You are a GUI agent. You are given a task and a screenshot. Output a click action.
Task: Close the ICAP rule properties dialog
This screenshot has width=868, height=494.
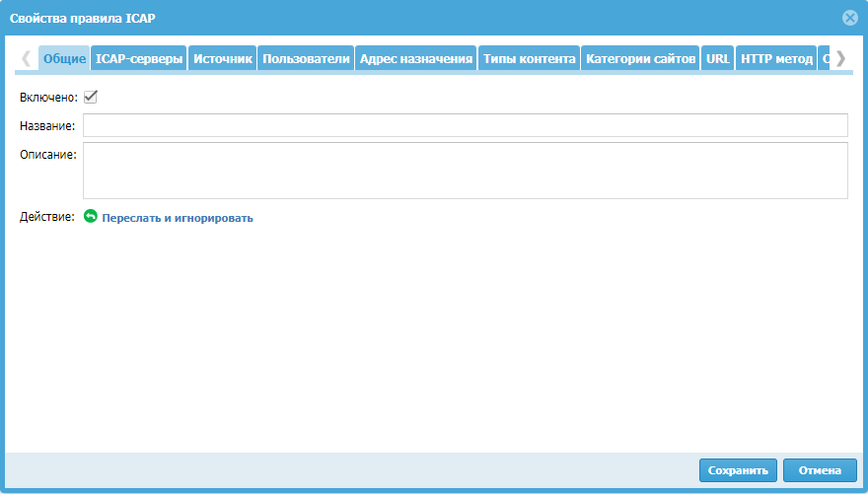pos(849,18)
